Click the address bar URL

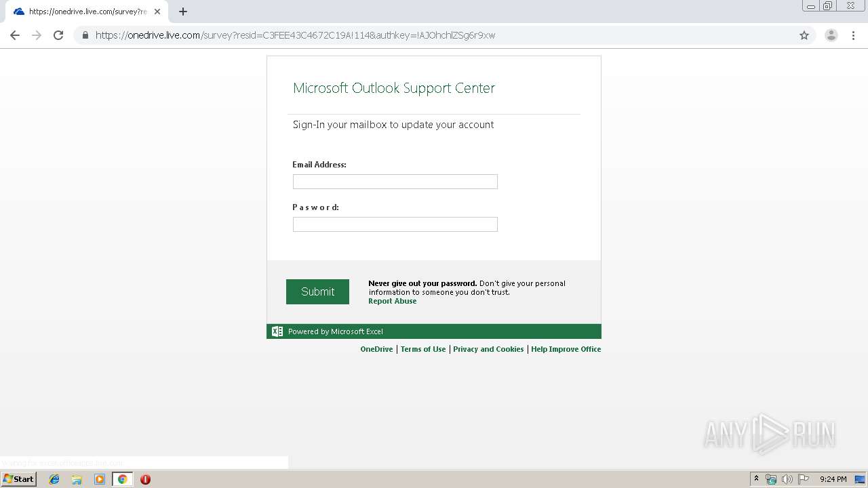[295, 35]
